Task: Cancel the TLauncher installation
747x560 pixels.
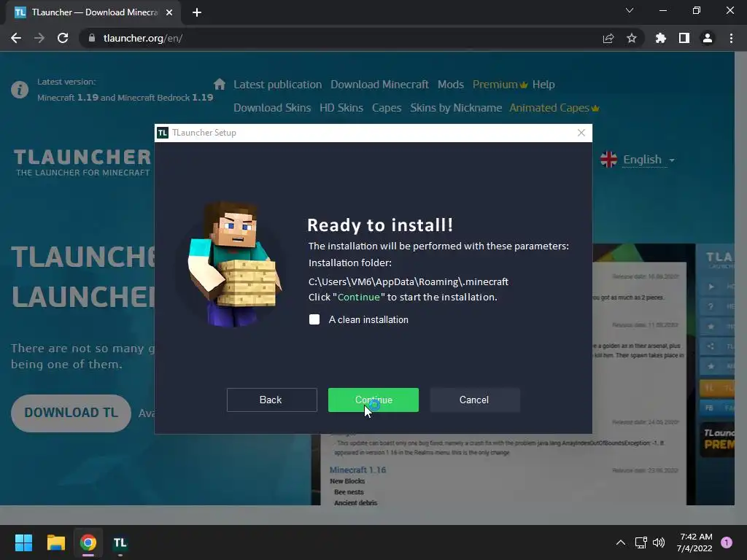Action: coord(474,400)
